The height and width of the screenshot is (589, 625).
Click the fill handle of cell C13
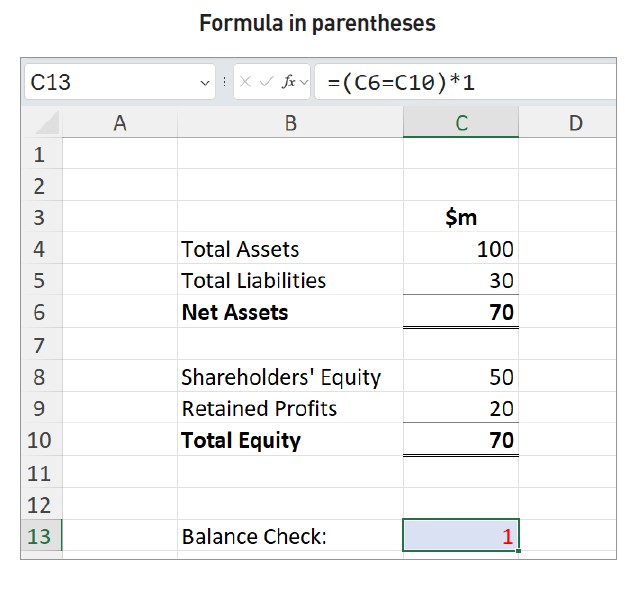tap(518, 551)
